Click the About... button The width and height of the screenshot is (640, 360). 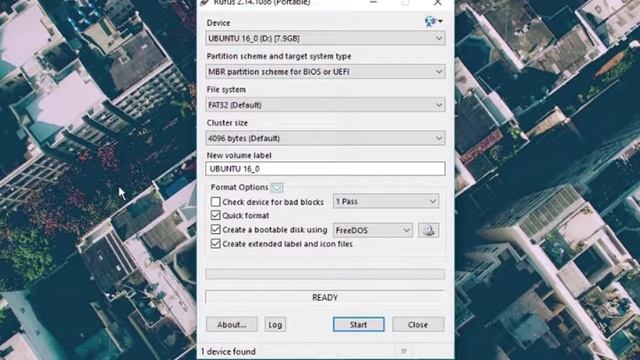pyautogui.click(x=231, y=324)
